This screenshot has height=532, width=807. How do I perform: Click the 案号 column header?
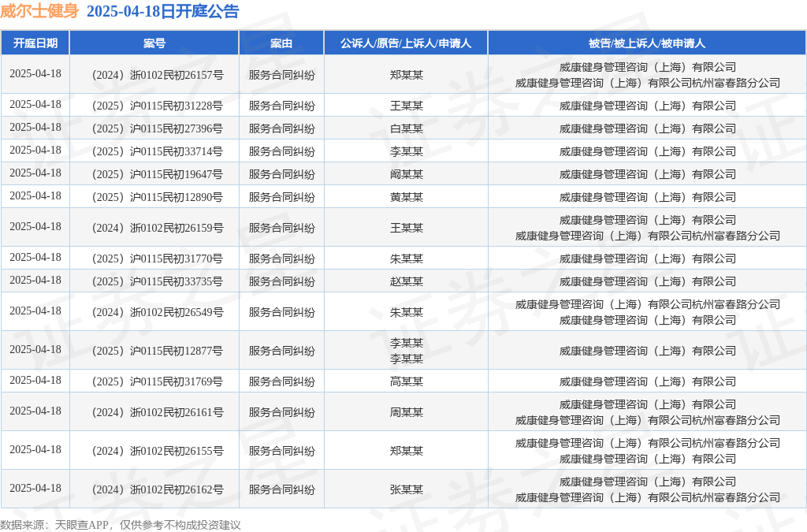click(x=154, y=43)
